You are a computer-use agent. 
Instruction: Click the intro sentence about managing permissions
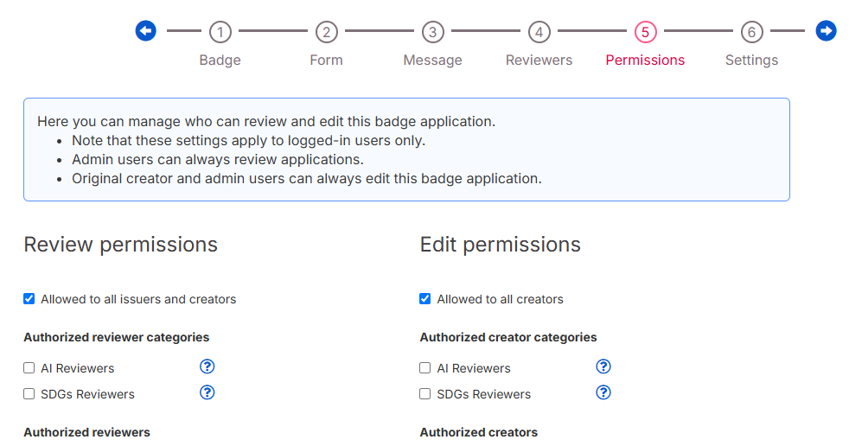[266, 121]
